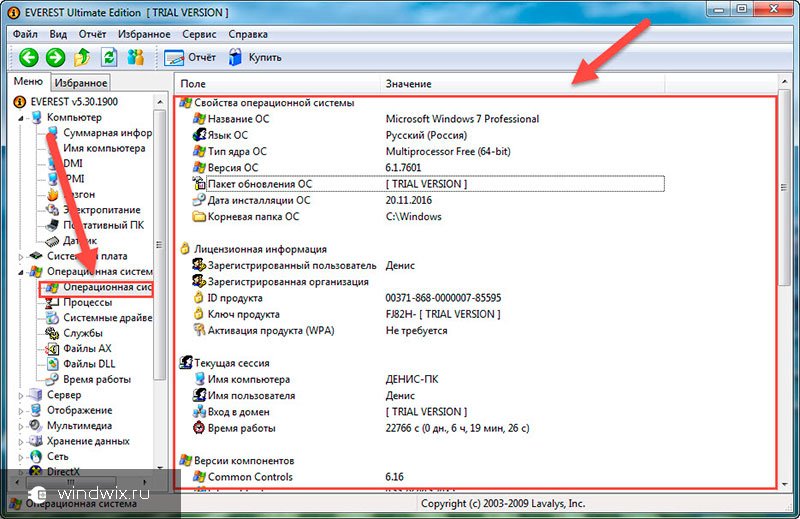Click the details pane scroll down arrow

784,483
